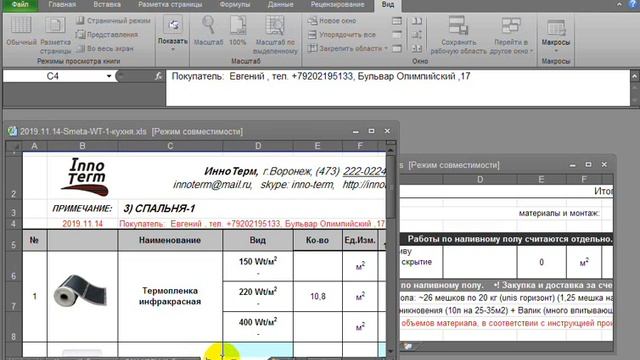Expand the Показать dropdown
640x360 pixels.
(x=173, y=34)
